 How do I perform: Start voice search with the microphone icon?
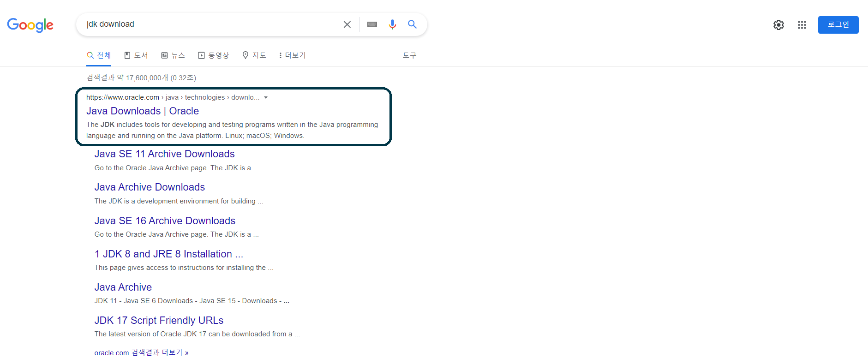click(x=392, y=24)
